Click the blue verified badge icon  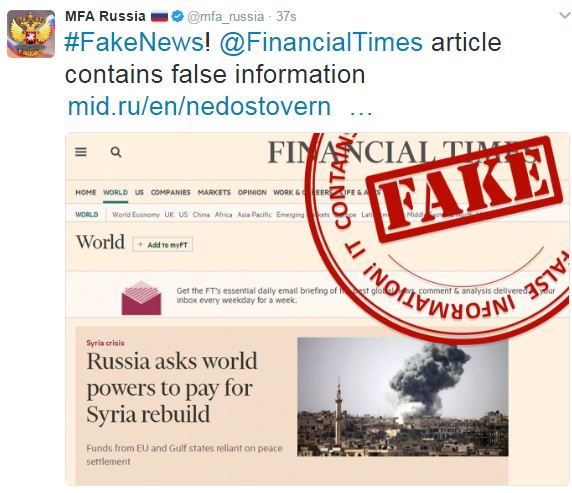click(x=177, y=16)
